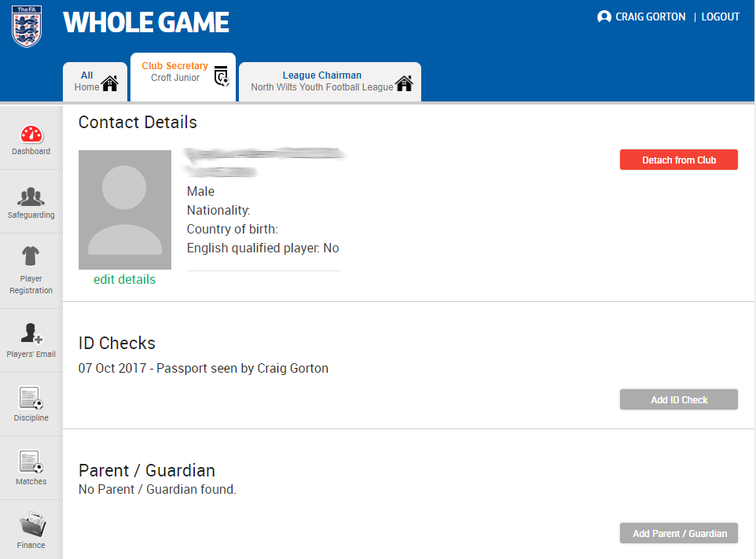Open the Matches document icon
Screen dimensions: 756x559
tap(31, 461)
